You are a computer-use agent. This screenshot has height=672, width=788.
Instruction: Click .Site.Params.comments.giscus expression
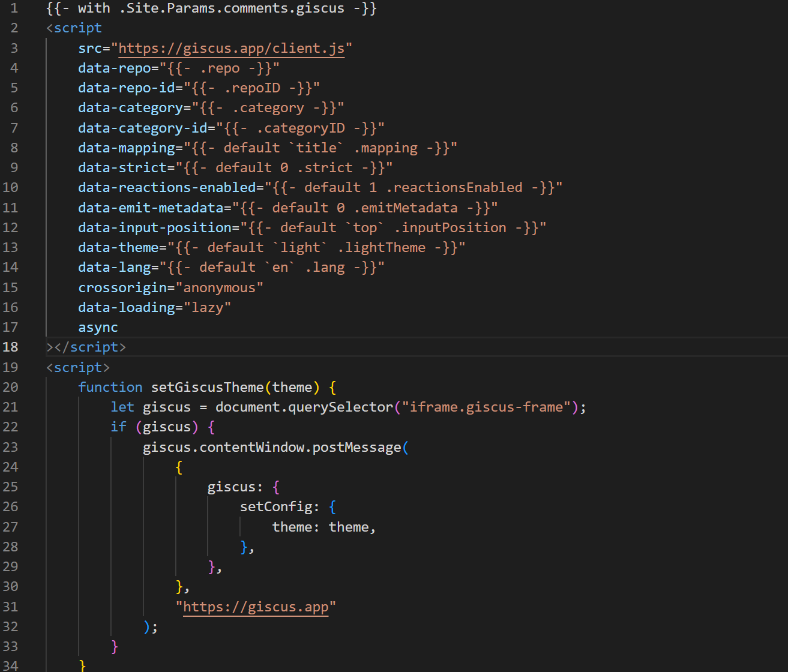(232, 8)
